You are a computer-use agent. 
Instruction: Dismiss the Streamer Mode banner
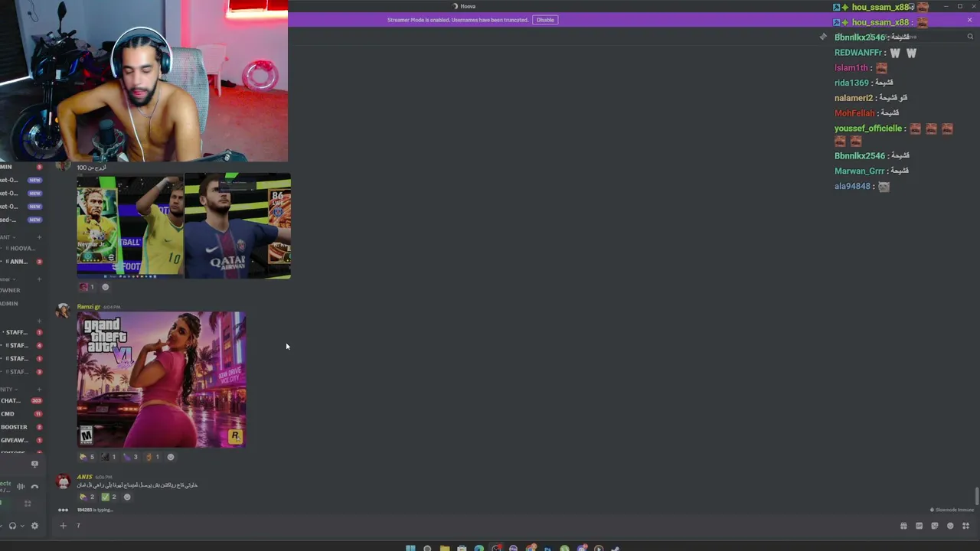pyautogui.click(x=970, y=20)
